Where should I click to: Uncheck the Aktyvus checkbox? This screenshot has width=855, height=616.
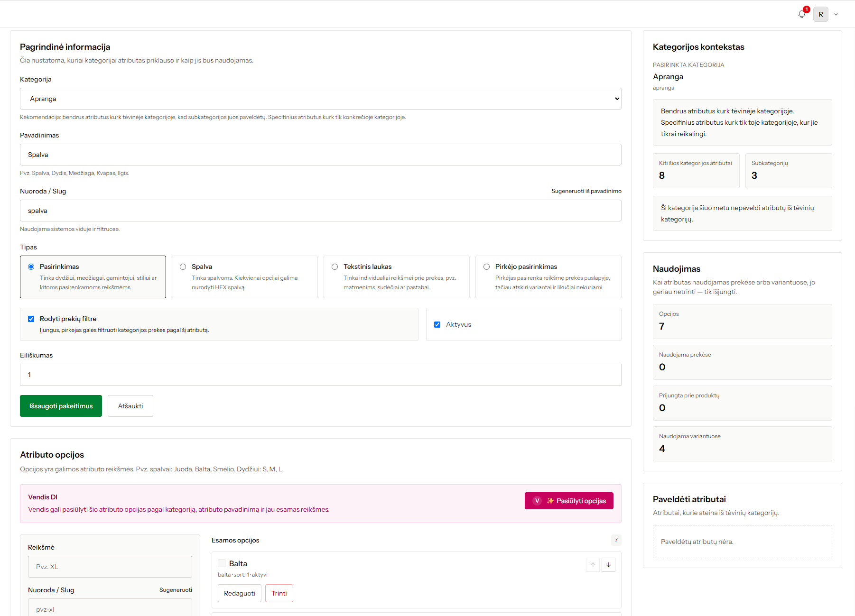tap(437, 324)
